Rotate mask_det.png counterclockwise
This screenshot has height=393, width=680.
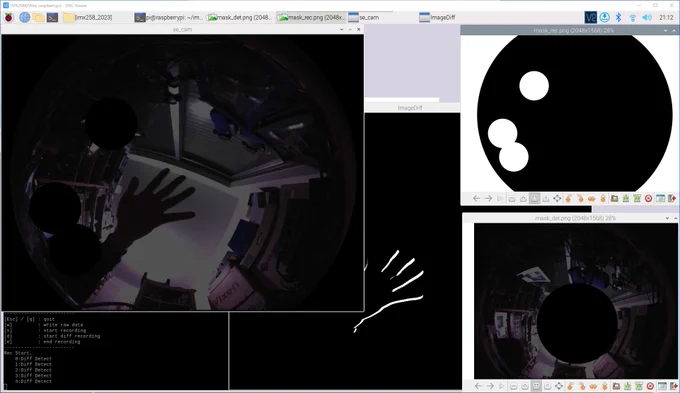click(570, 386)
